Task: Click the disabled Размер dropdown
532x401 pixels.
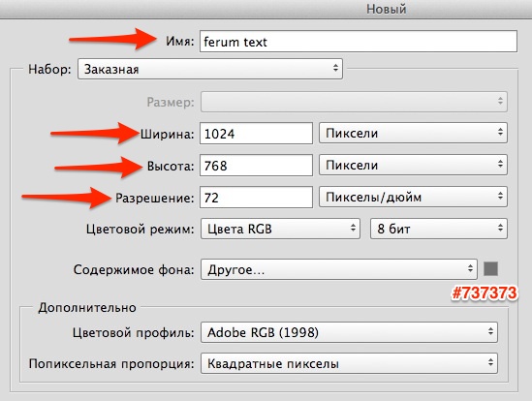Action: pos(354,102)
